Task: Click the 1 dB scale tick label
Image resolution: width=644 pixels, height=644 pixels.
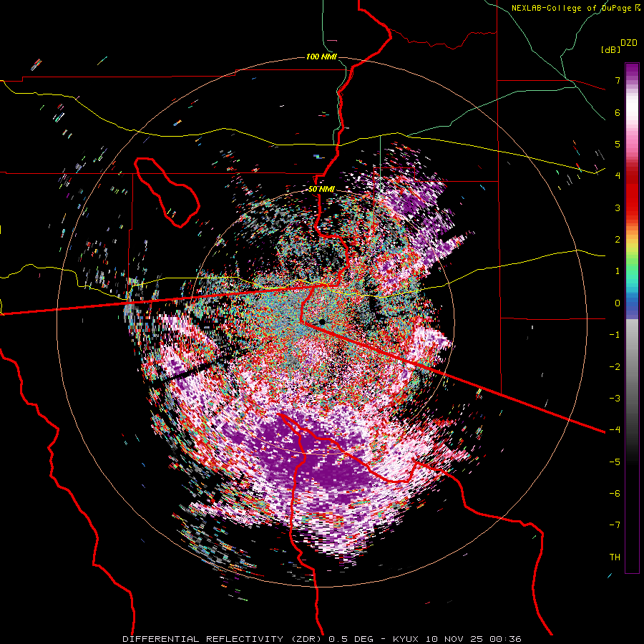Action: click(x=618, y=271)
